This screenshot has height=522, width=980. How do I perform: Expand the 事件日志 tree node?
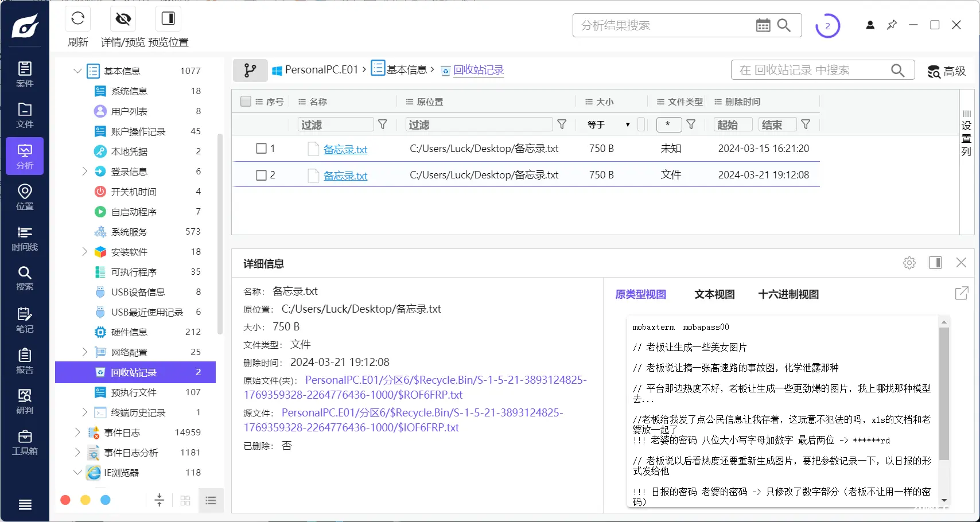(77, 433)
